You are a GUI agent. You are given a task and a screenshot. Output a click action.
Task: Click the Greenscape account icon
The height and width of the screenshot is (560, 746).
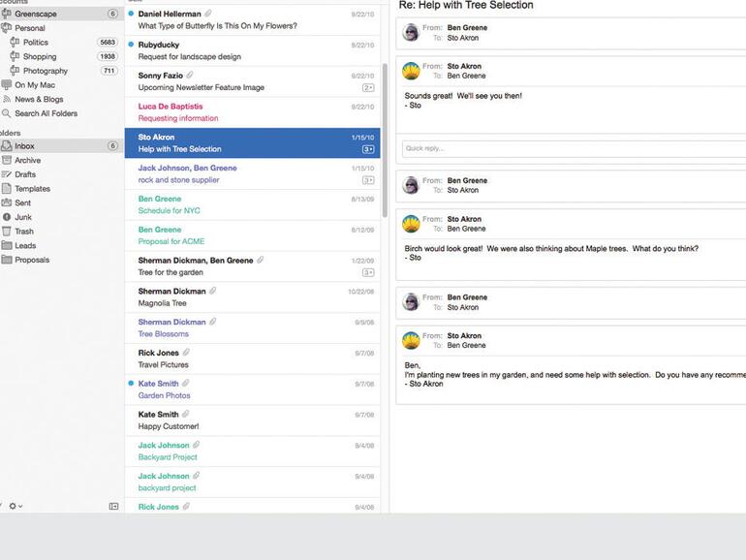6,14
